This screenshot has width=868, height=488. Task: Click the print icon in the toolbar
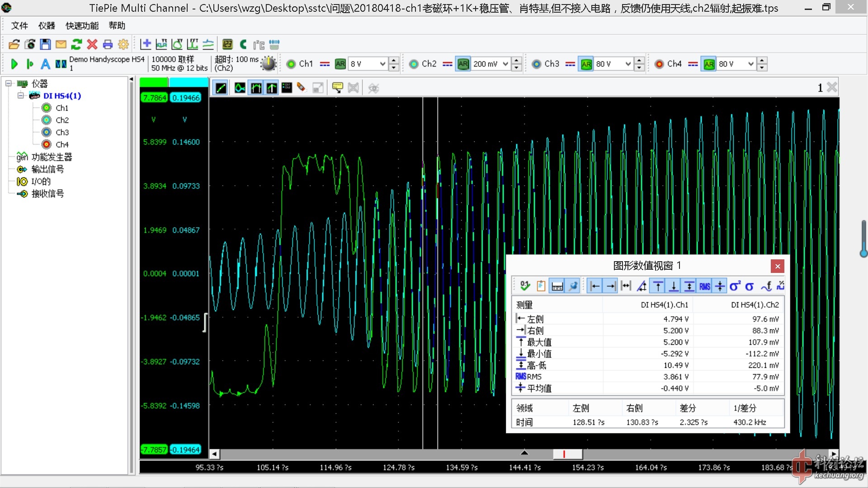pyautogui.click(x=108, y=44)
